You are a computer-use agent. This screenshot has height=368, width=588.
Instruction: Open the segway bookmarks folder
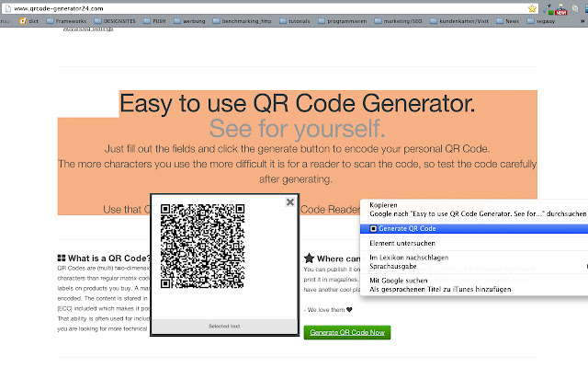541,21
